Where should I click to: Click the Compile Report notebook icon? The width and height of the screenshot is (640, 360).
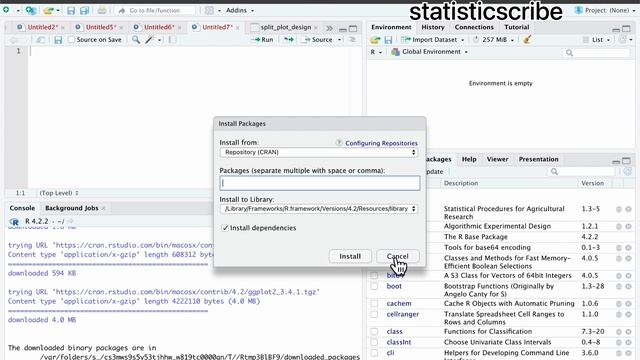[172, 40]
